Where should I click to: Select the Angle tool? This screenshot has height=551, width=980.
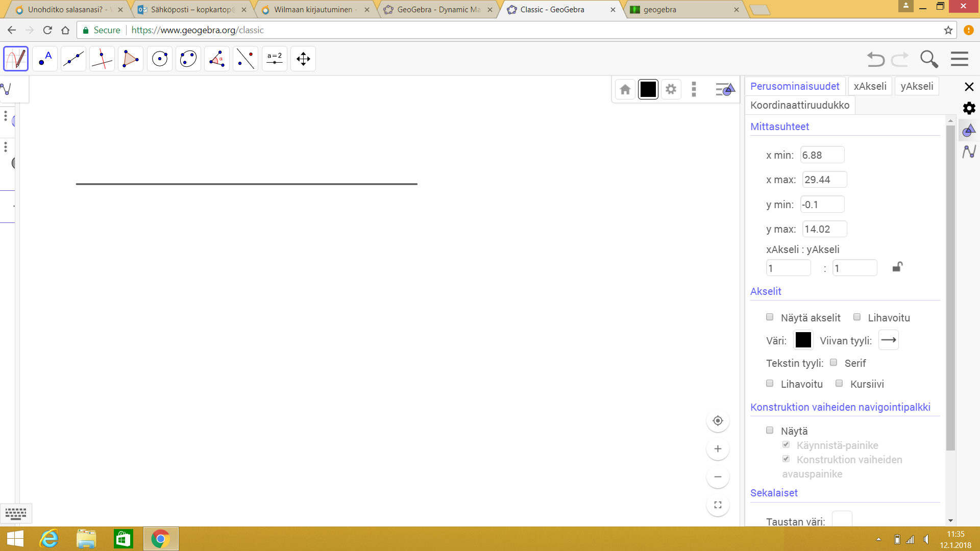click(x=217, y=59)
